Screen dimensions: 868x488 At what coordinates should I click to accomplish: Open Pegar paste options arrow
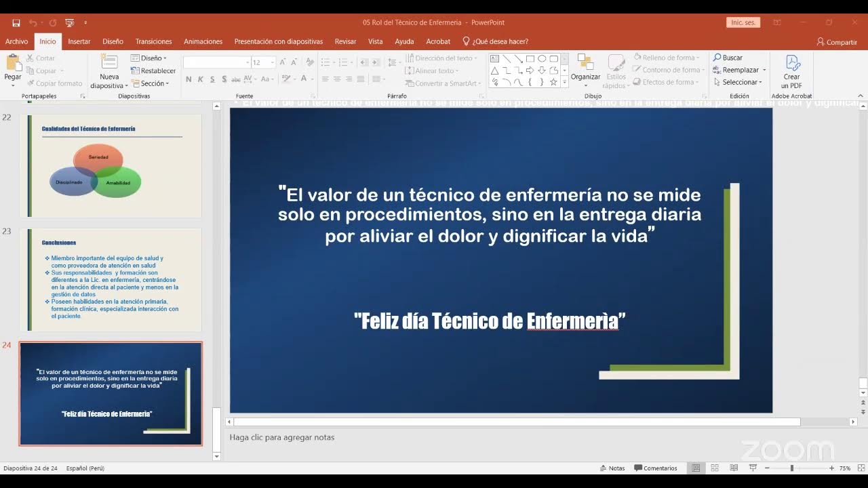13,85
